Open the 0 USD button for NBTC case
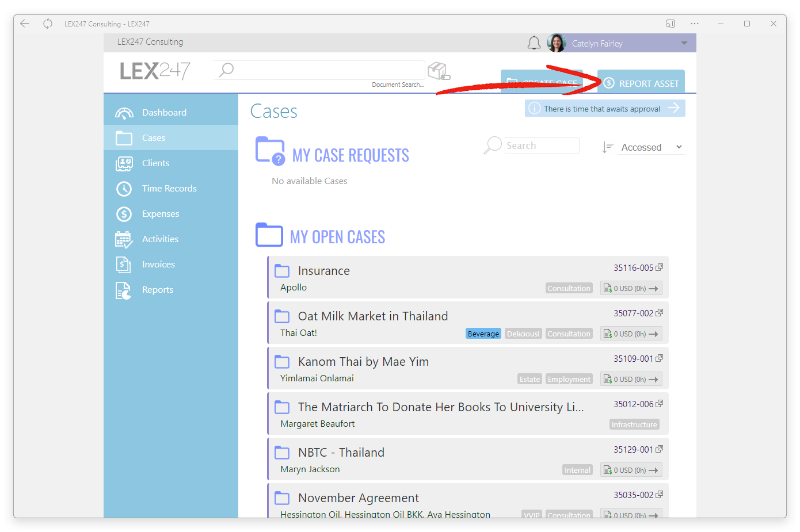This screenshot has height=532, width=800. coord(631,470)
